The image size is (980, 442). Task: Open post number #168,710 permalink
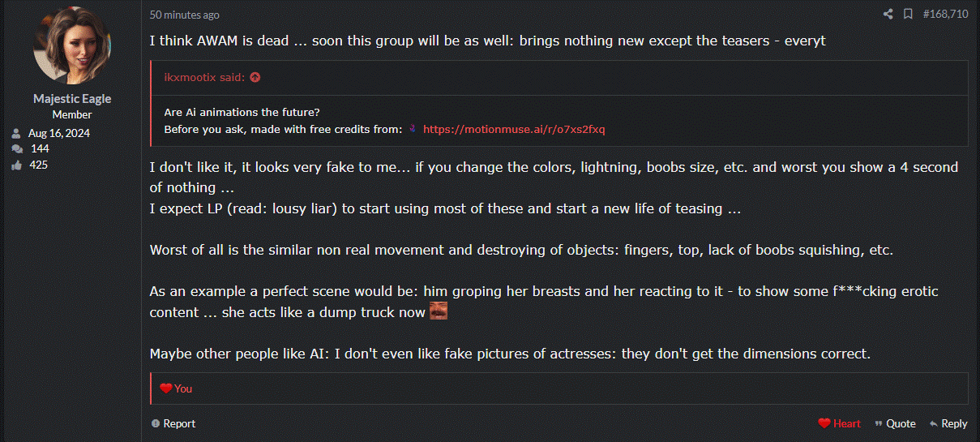click(945, 14)
